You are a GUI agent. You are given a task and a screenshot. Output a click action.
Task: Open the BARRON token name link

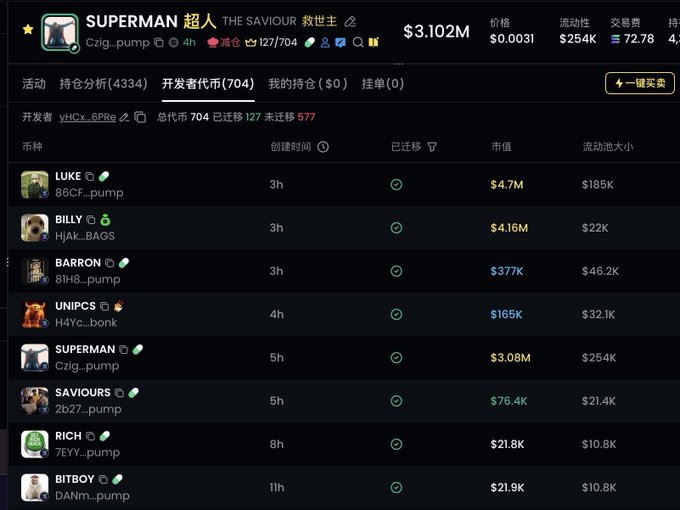click(x=78, y=263)
